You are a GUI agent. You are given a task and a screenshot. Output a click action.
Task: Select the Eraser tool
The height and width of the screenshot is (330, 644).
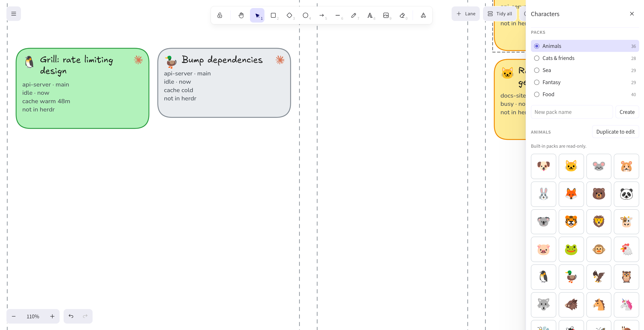pyautogui.click(x=402, y=15)
